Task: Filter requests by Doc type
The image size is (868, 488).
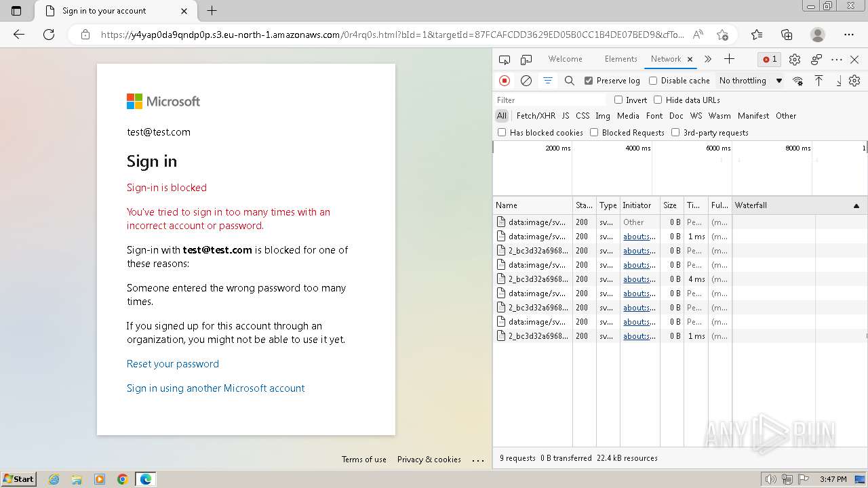Action: 677,116
